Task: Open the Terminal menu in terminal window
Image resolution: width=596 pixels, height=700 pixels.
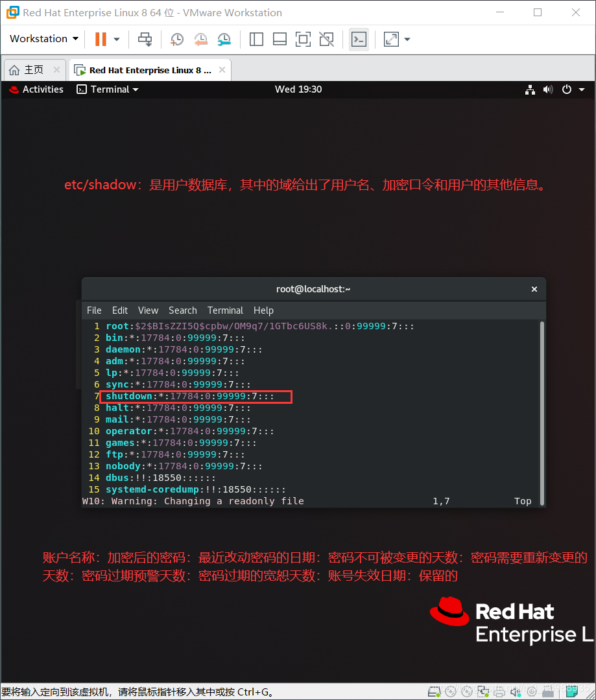Action: pos(225,310)
